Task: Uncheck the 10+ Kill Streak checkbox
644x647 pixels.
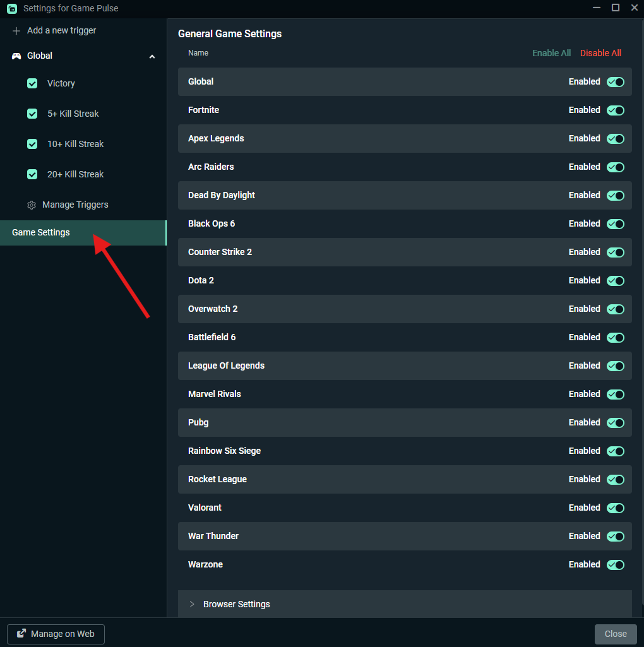Action: pos(32,144)
